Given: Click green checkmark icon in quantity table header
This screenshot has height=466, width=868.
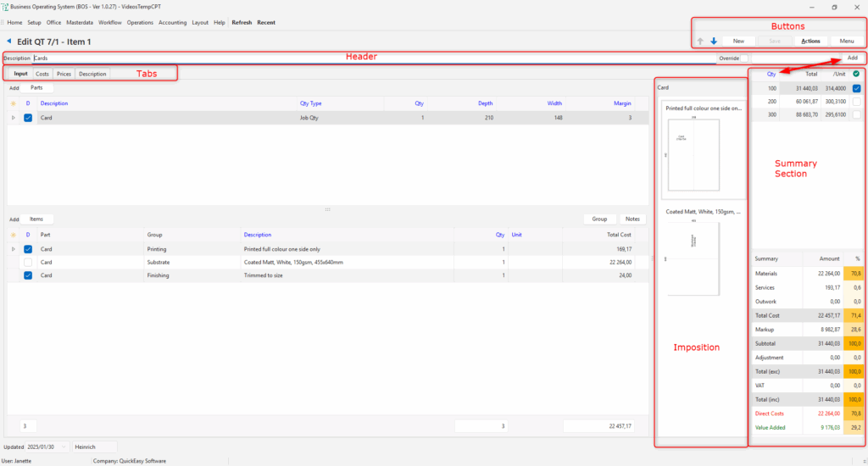Looking at the screenshot, I should click(x=856, y=74).
